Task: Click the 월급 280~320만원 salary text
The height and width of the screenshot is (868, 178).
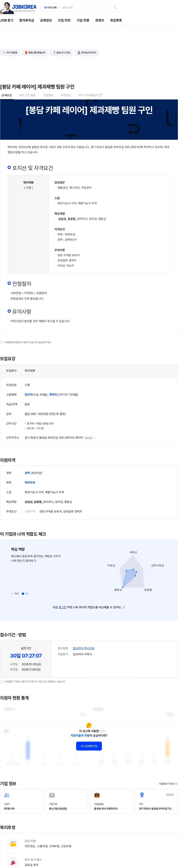Action: pos(45,414)
